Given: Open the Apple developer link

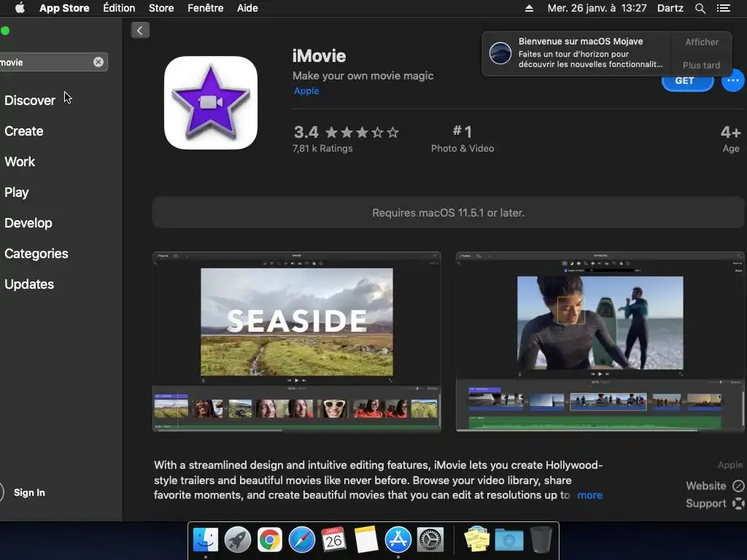Looking at the screenshot, I should click(x=306, y=91).
